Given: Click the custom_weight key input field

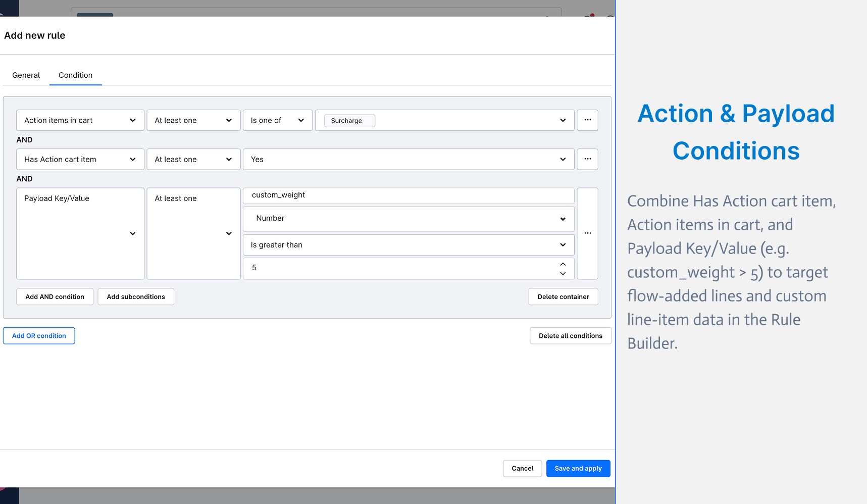Looking at the screenshot, I should pos(409,195).
